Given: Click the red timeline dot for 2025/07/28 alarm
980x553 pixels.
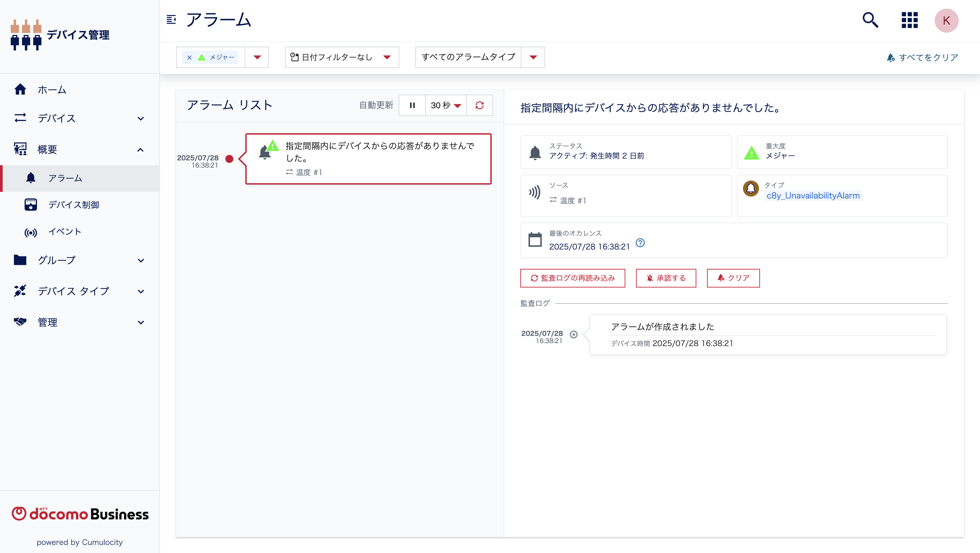Looking at the screenshot, I should point(229,159).
